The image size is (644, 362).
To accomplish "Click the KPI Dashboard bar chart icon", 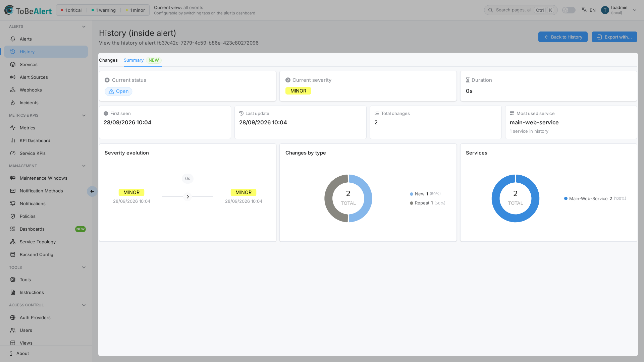I will pyautogui.click(x=13, y=140).
